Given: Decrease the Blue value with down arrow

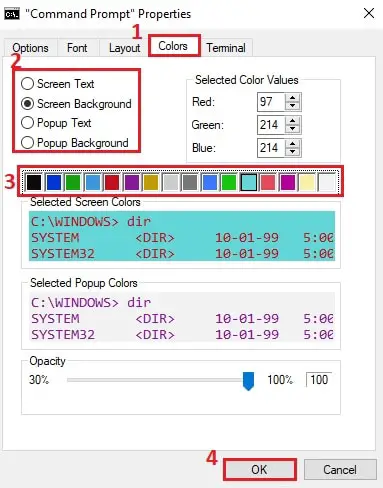Looking at the screenshot, I should click(292, 152).
